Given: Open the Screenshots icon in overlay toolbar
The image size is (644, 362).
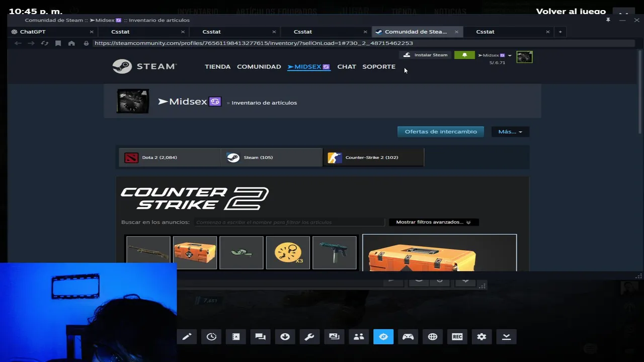Looking at the screenshot, I should (x=334, y=337).
